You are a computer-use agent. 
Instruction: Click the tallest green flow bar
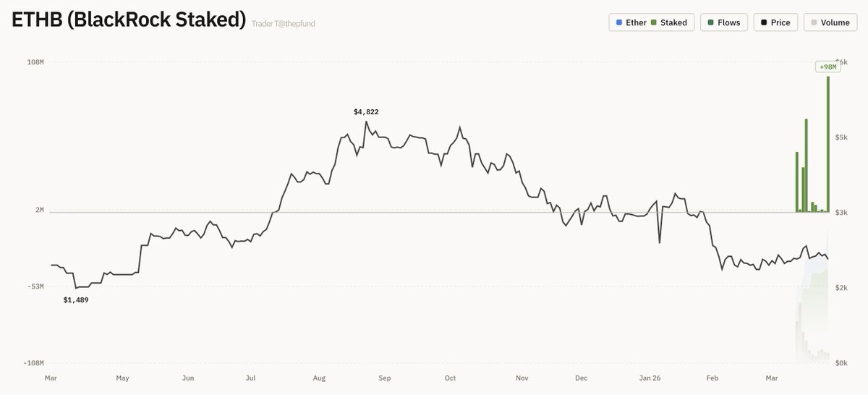pos(827,145)
